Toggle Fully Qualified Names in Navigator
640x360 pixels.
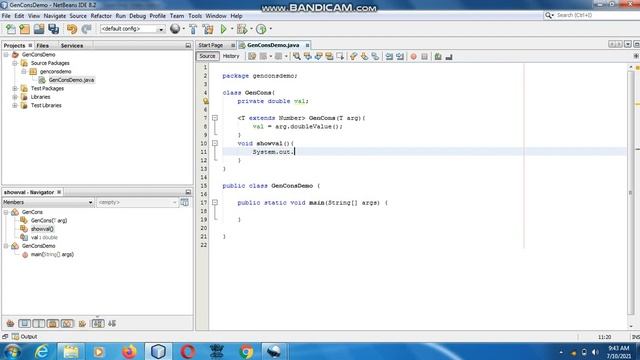pos(82,323)
